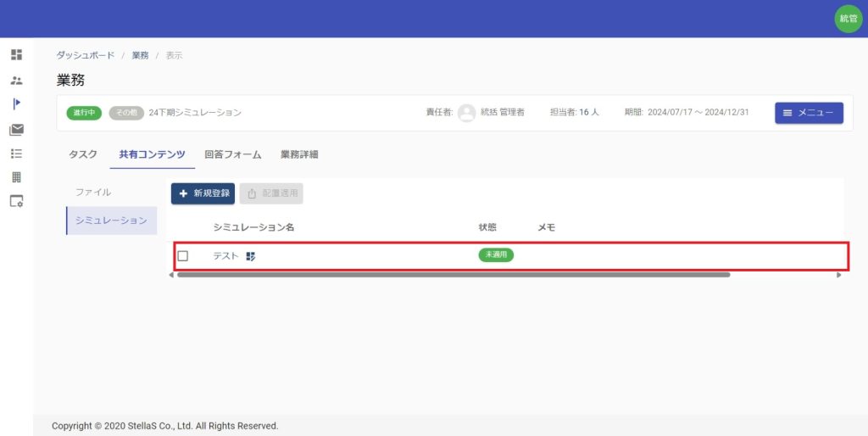The width and height of the screenshot is (868, 436).
Task: Tick the checkbox for テスト row
Action: [182, 255]
